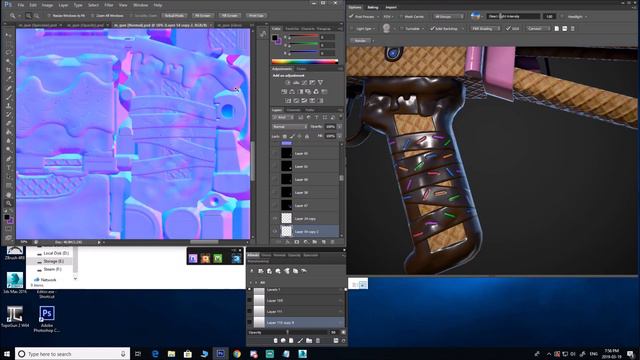
Task: Pick a color from the spectrum ramp
Action: point(305,62)
